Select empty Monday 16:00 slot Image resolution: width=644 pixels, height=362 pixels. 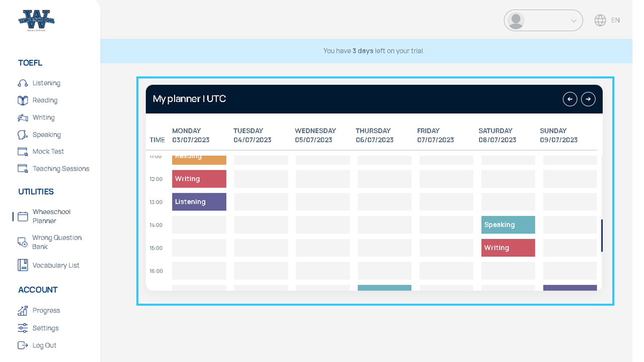click(199, 270)
